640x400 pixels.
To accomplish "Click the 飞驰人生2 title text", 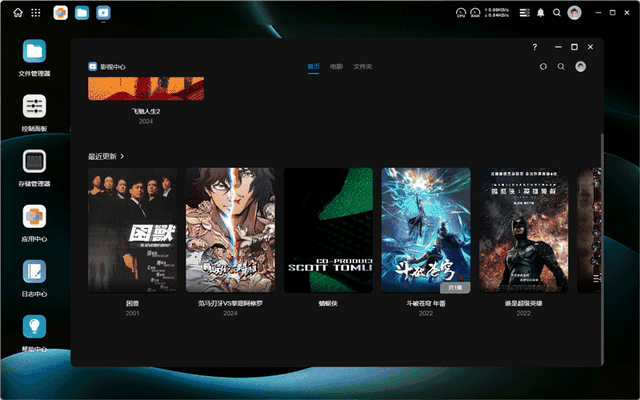I will click(x=146, y=111).
